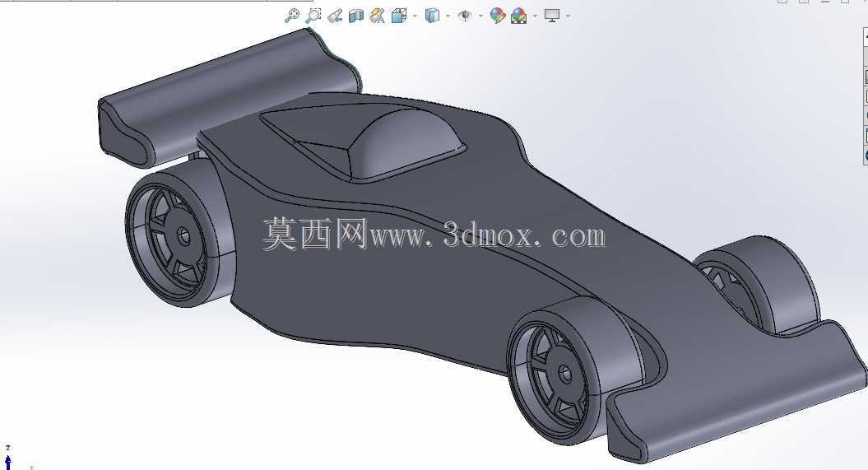Viewport: 868px width, 470px height.
Task: Expand the Hide/Show Items dropdown arrow
Action: point(480,16)
